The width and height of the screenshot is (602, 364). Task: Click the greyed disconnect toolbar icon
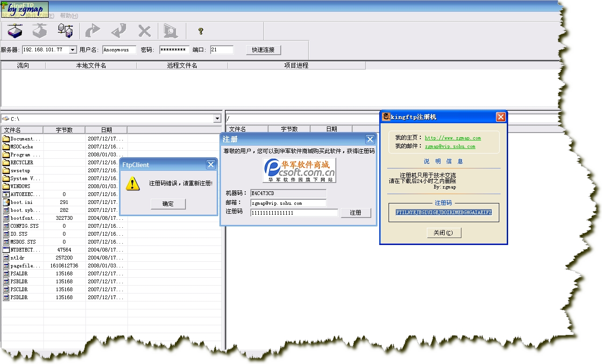pyautogui.click(x=40, y=31)
